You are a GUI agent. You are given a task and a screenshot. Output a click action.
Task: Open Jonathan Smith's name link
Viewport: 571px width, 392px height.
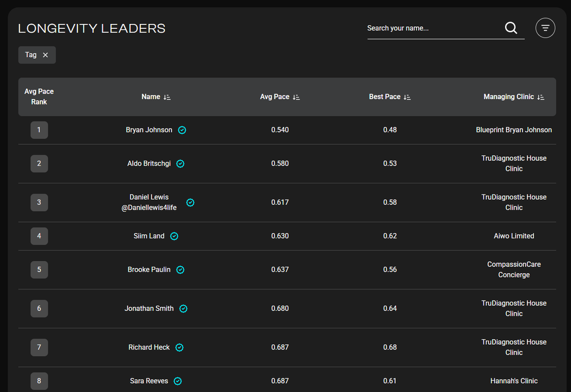click(149, 309)
